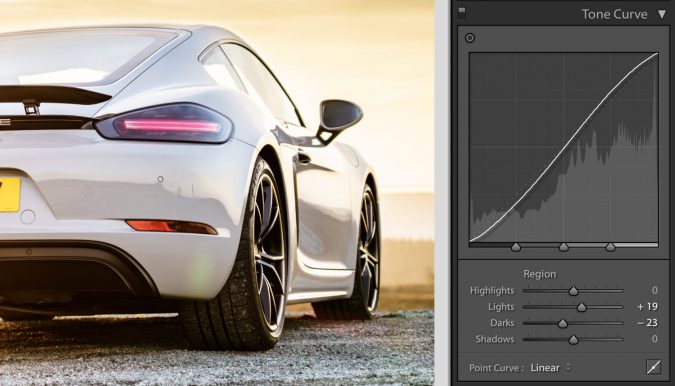Click the car's tail light in the photo

tap(164, 124)
